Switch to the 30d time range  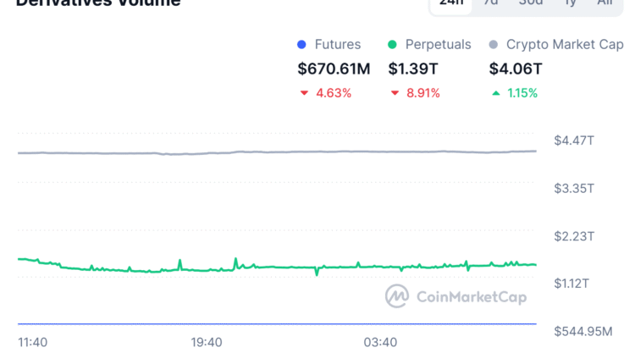531,3
